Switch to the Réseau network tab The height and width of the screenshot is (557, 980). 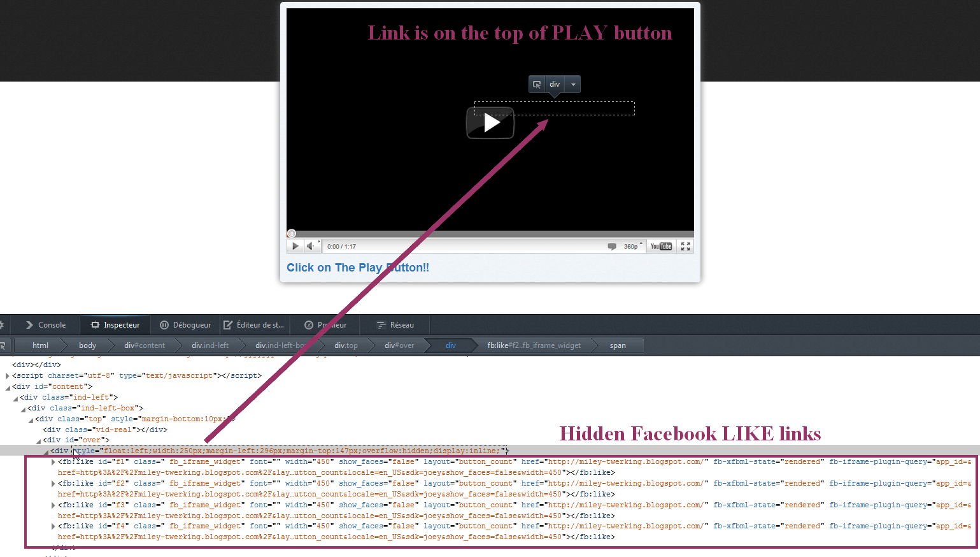[395, 325]
